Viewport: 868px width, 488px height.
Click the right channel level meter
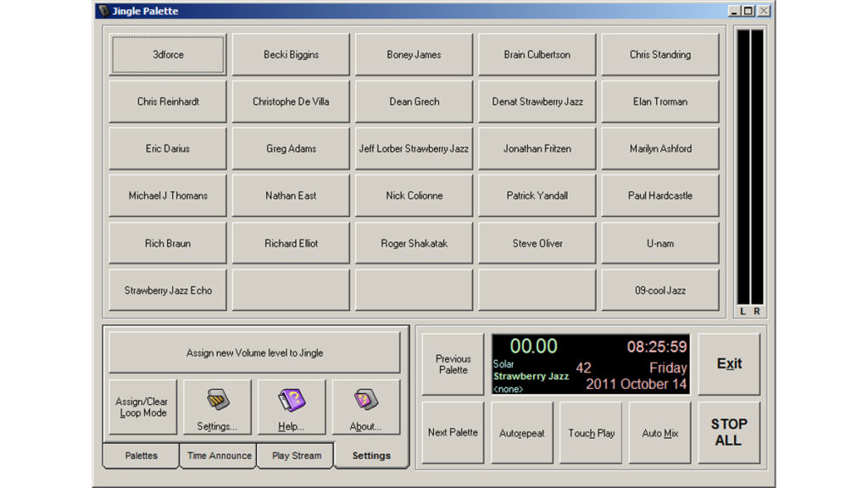point(757,167)
